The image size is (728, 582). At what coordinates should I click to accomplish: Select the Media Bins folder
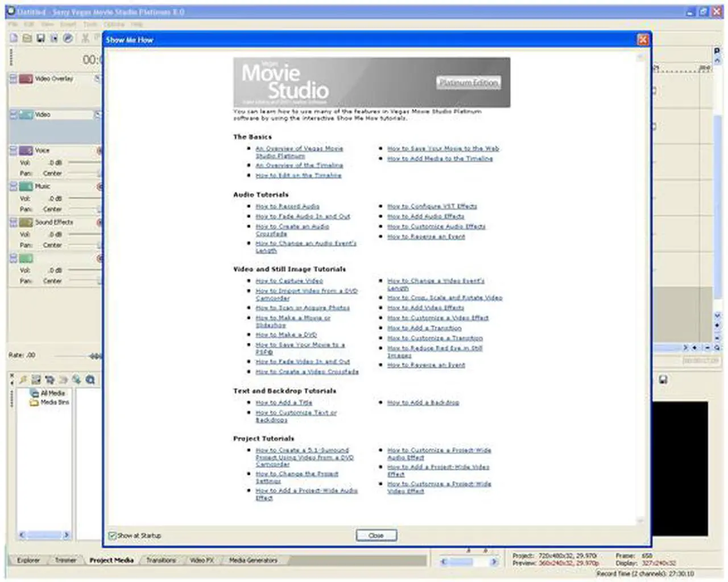[x=49, y=402]
